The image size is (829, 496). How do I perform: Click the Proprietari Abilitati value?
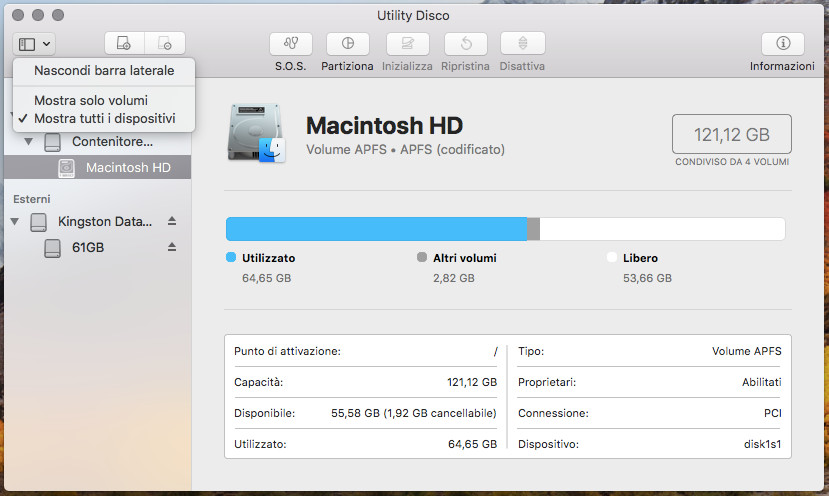tap(761, 382)
